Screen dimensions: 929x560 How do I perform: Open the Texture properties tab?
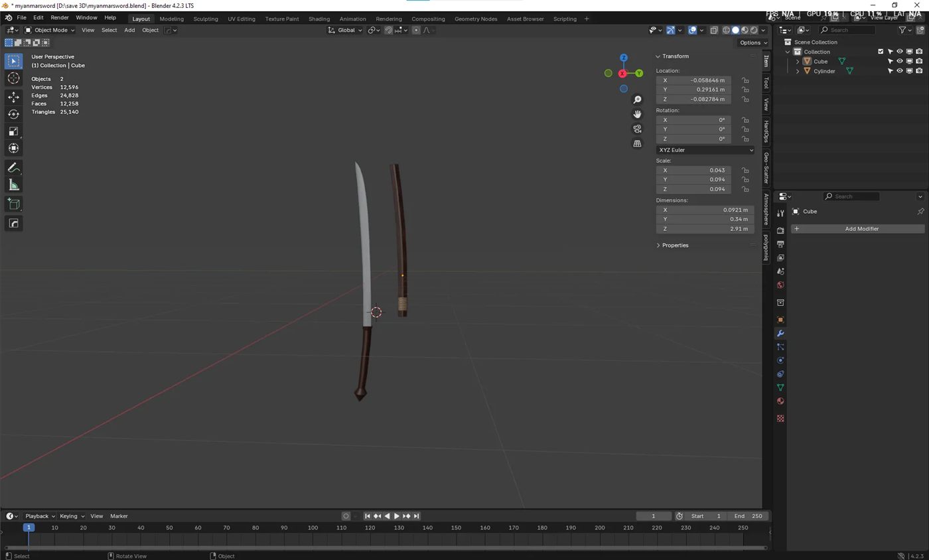(780, 419)
